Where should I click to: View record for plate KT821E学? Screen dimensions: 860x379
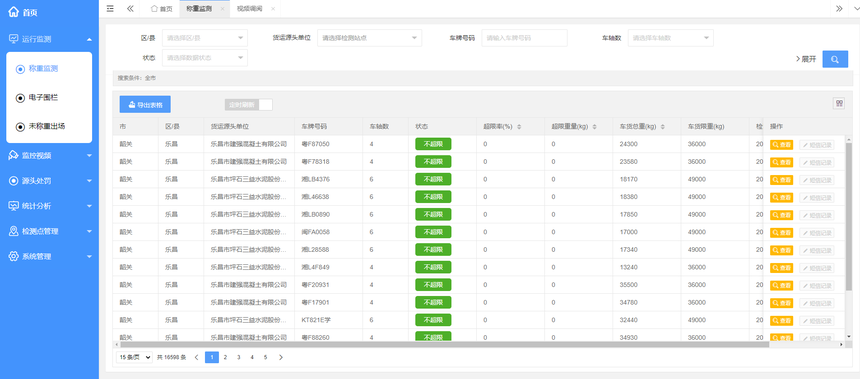pos(781,320)
